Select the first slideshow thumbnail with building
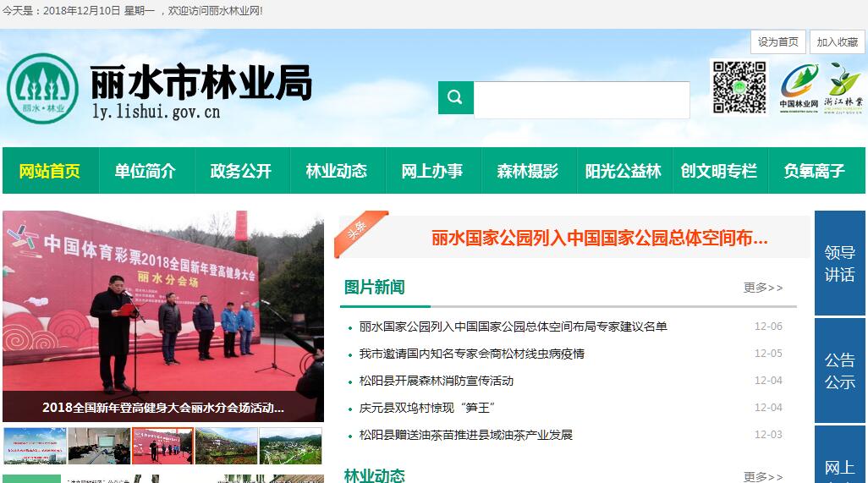Screen dimensions: 868x483 pyautogui.click(x=35, y=446)
